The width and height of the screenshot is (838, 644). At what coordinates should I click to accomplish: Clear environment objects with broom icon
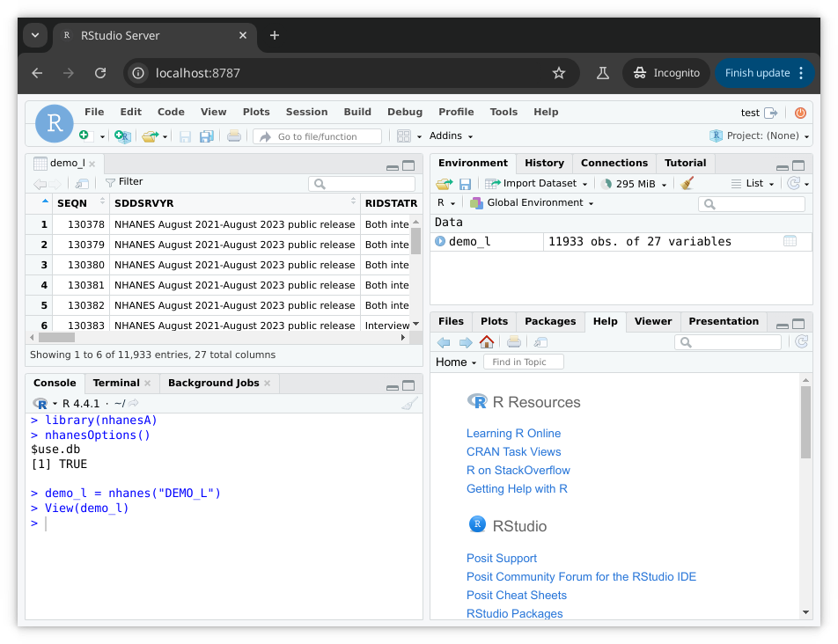click(687, 184)
